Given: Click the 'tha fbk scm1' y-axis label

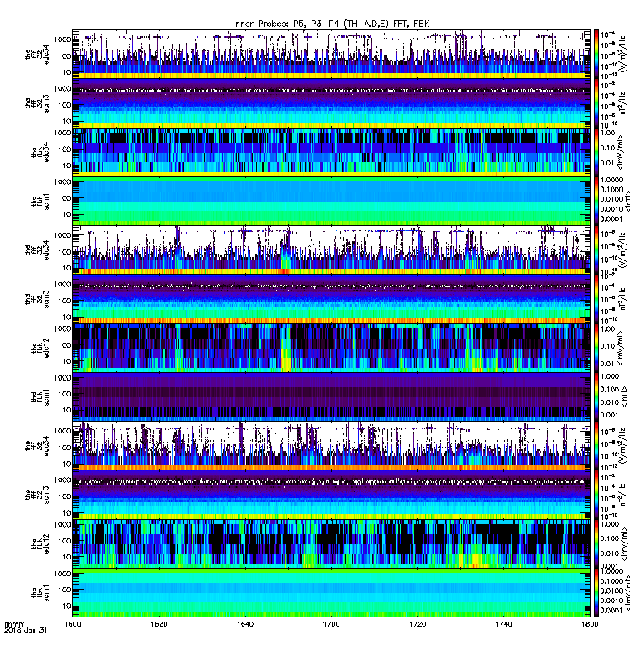Looking at the screenshot, I should 40,201.
